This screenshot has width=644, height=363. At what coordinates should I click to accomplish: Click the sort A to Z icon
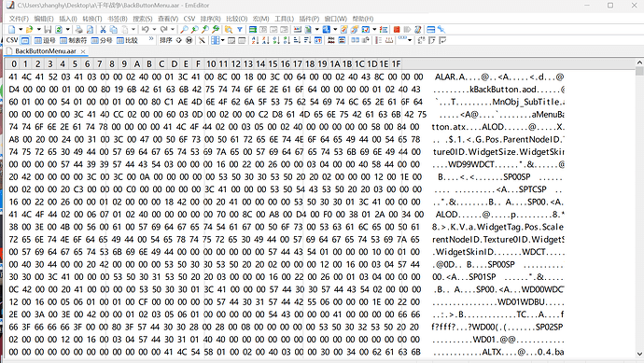coord(255,40)
